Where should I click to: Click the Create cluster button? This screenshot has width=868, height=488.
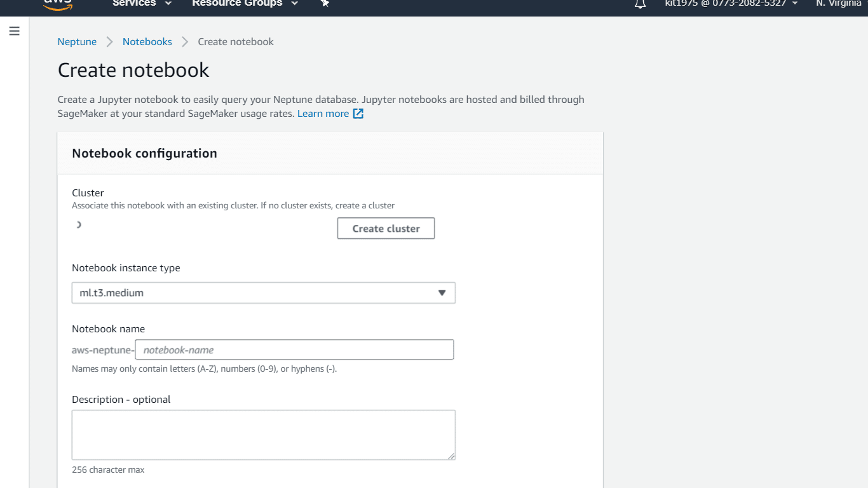(386, 228)
